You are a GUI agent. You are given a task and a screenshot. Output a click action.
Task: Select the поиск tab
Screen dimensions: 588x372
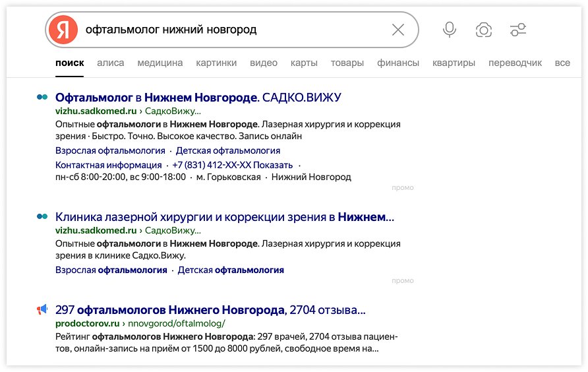(70, 63)
